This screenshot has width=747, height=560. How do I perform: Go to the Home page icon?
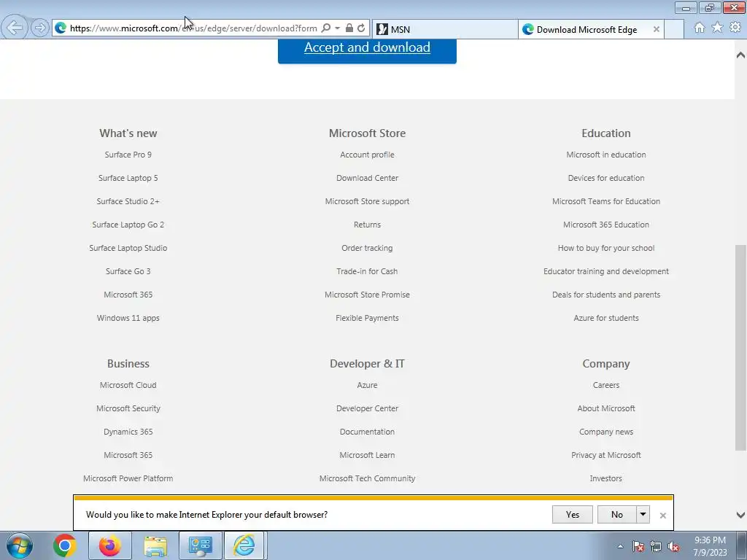pos(700,28)
